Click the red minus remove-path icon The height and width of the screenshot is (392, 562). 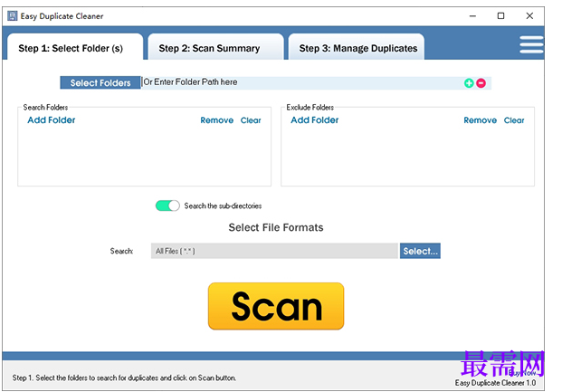coord(481,83)
